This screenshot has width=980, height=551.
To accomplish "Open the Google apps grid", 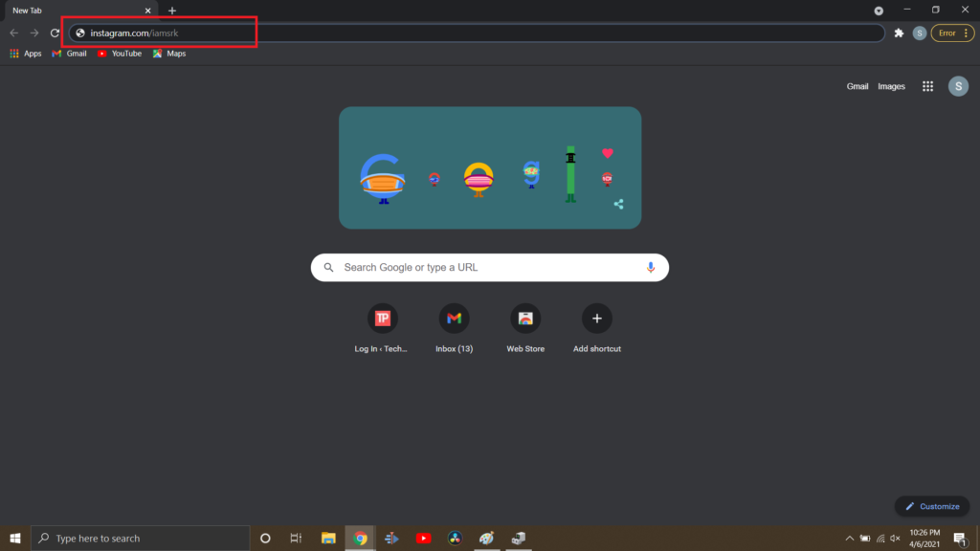I will click(927, 86).
